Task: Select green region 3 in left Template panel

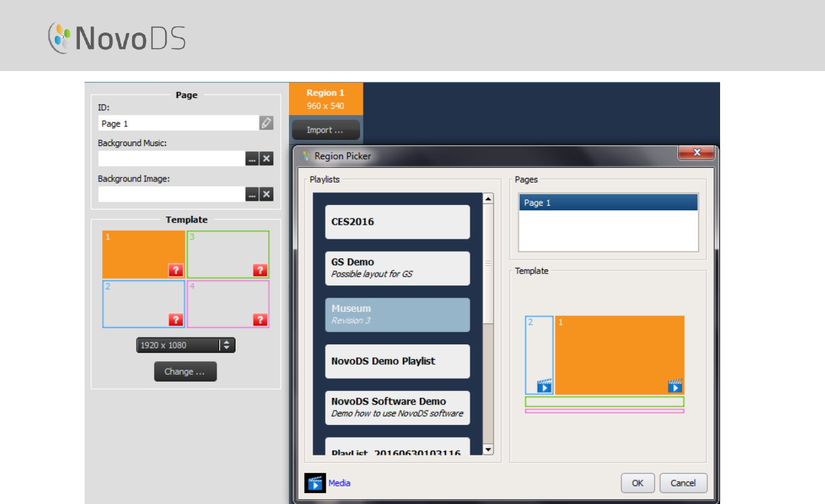Action: point(228,254)
